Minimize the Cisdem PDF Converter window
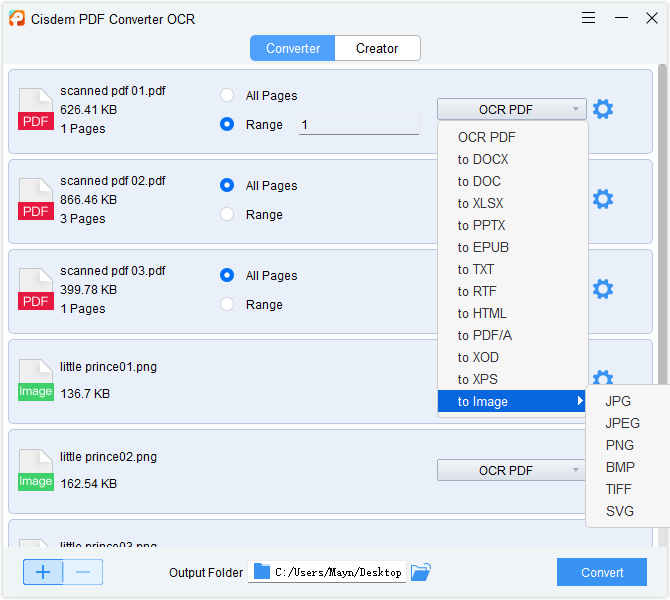670x600 pixels. click(x=621, y=18)
